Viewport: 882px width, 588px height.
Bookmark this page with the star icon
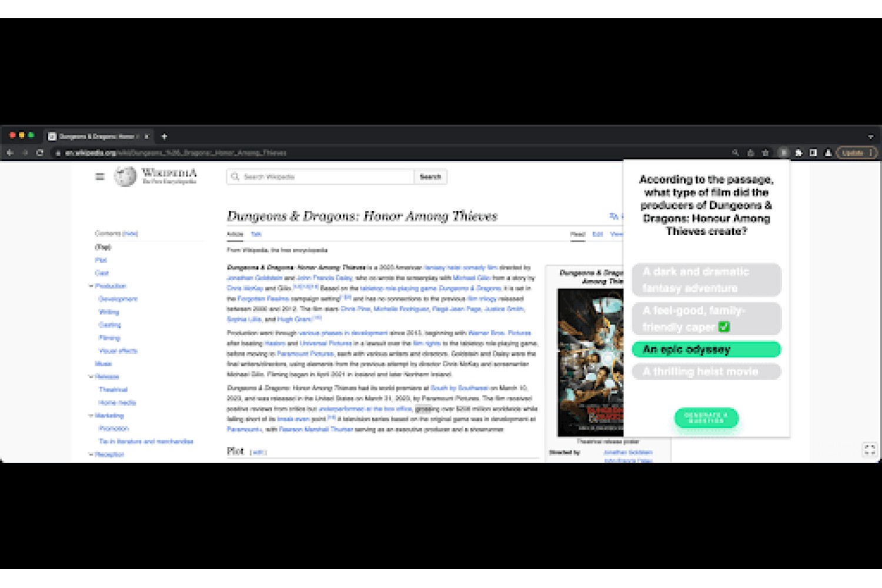pos(765,153)
